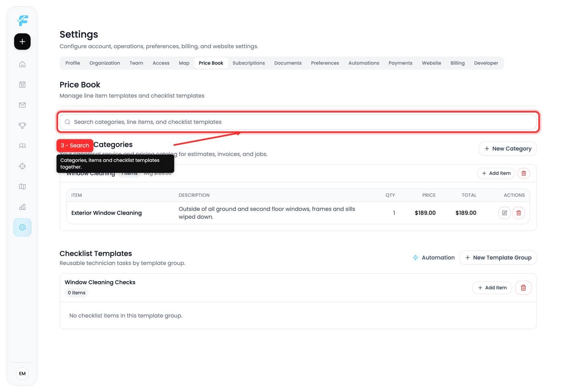
Task: Switch to the Website tab
Action: click(x=431, y=63)
